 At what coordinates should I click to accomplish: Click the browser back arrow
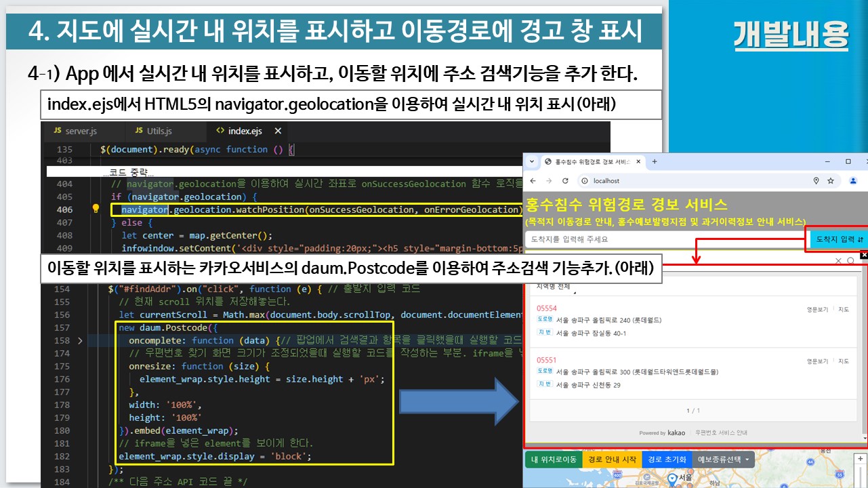click(533, 181)
